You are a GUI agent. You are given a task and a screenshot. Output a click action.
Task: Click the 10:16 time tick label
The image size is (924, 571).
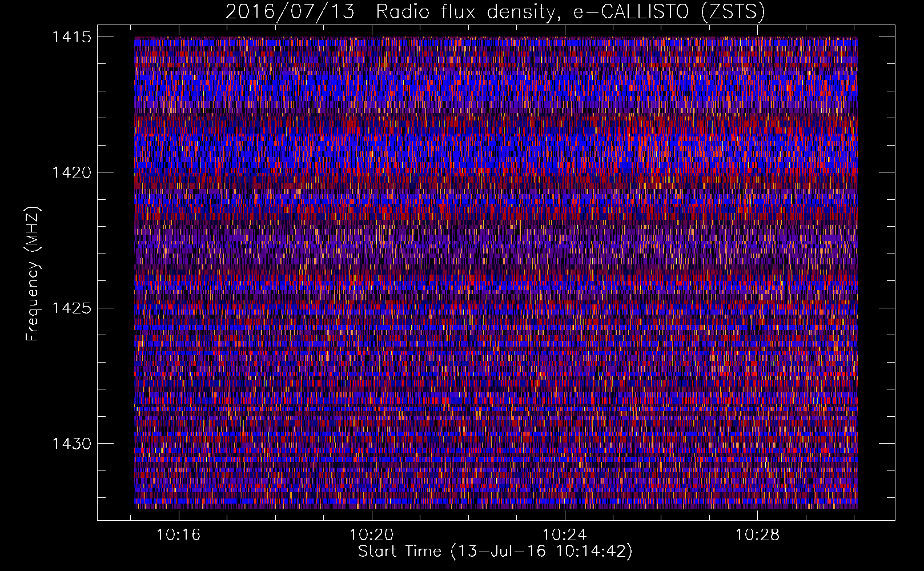(x=179, y=535)
